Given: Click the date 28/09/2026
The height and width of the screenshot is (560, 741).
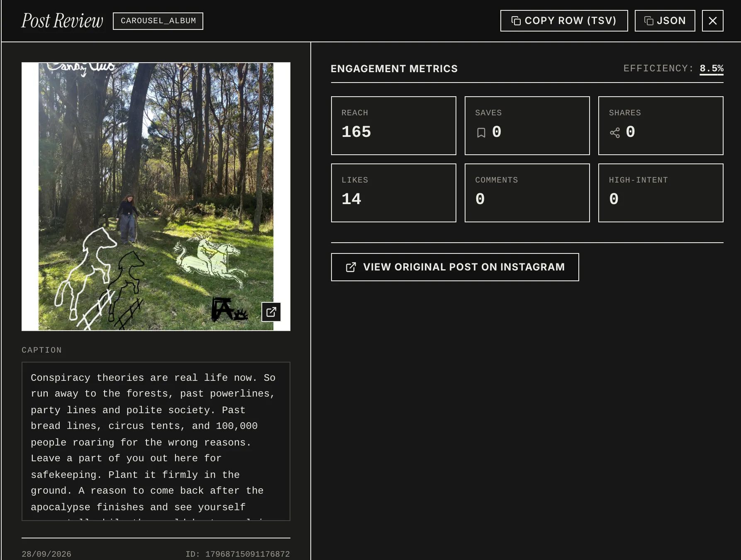Looking at the screenshot, I should [x=46, y=554].
